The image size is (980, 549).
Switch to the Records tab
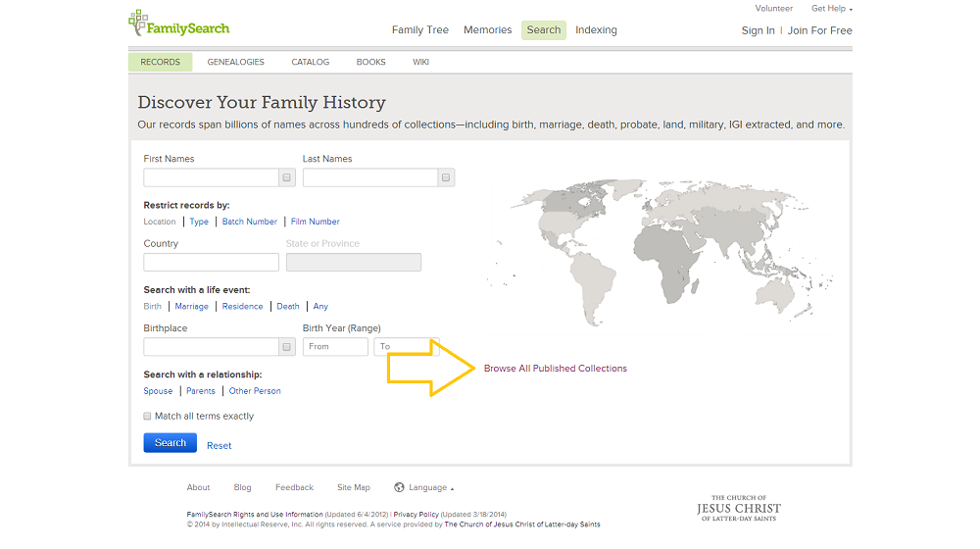pyautogui.click(x=160, y=62)
